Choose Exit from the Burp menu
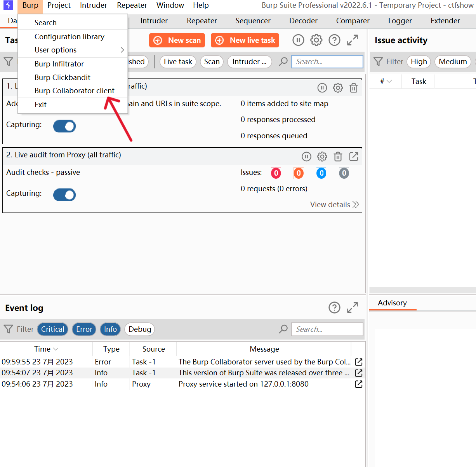This screenshot has width=476, height=467. click(73, 105)
